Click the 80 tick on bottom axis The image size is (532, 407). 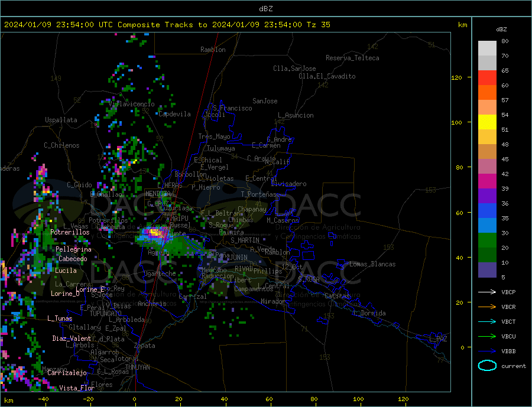point(314,399)
